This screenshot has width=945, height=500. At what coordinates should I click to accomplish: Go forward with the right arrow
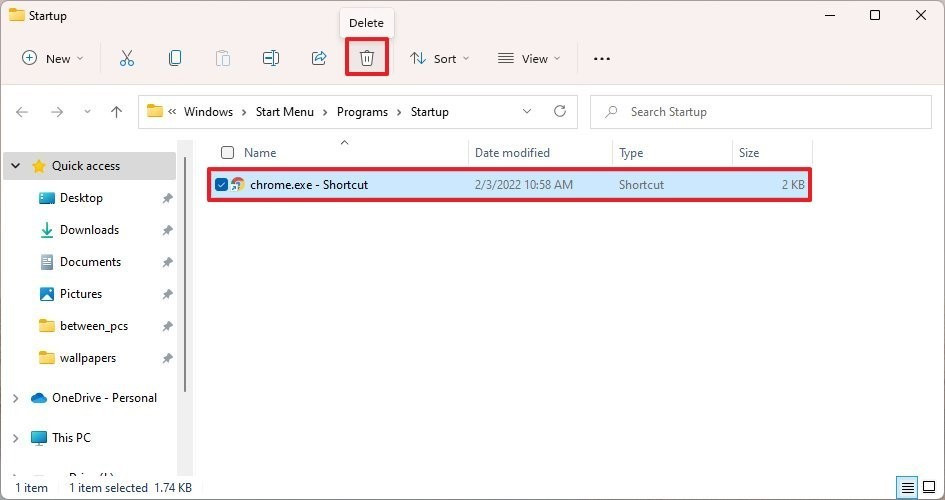(57, 112)
